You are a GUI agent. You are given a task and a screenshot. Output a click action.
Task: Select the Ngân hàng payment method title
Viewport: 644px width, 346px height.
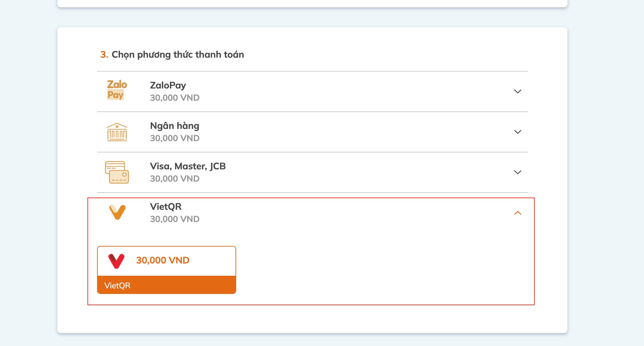[x=175, y=126]
